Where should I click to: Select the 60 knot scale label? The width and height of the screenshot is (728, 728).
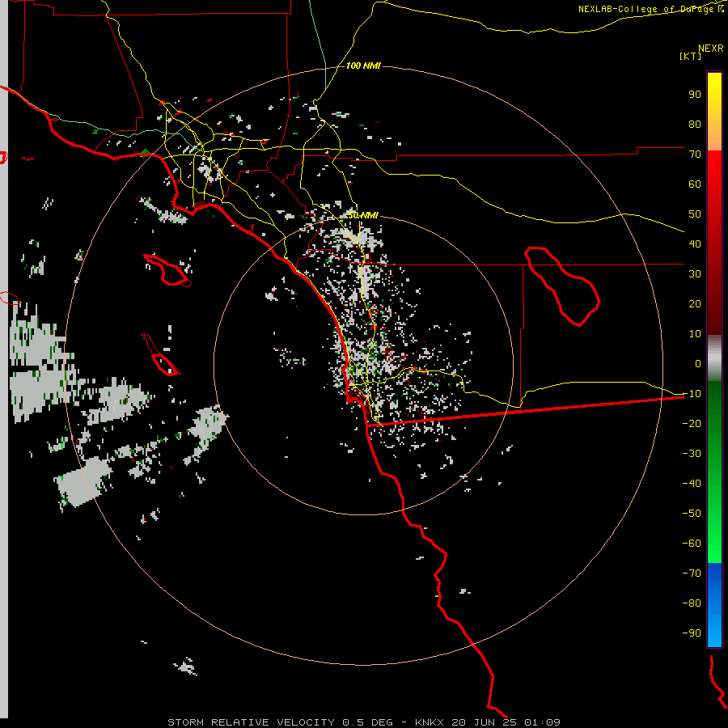(x=695, y=184)
